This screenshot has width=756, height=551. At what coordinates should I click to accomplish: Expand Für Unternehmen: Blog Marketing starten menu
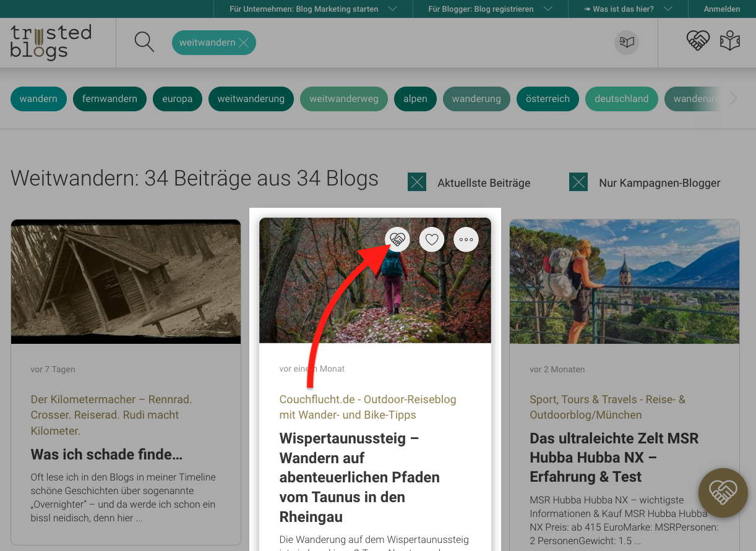tap(312, 9)
